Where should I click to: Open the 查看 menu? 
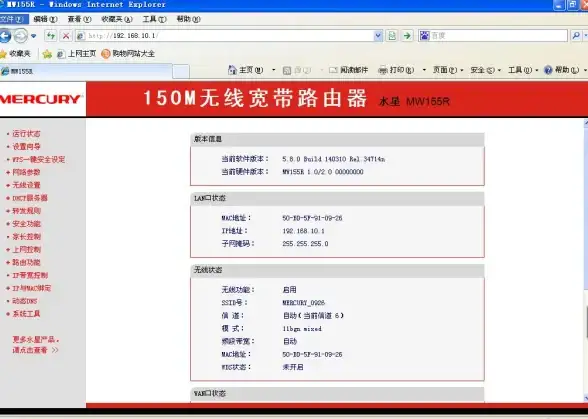pyautogui.click(x=80, y=19)
